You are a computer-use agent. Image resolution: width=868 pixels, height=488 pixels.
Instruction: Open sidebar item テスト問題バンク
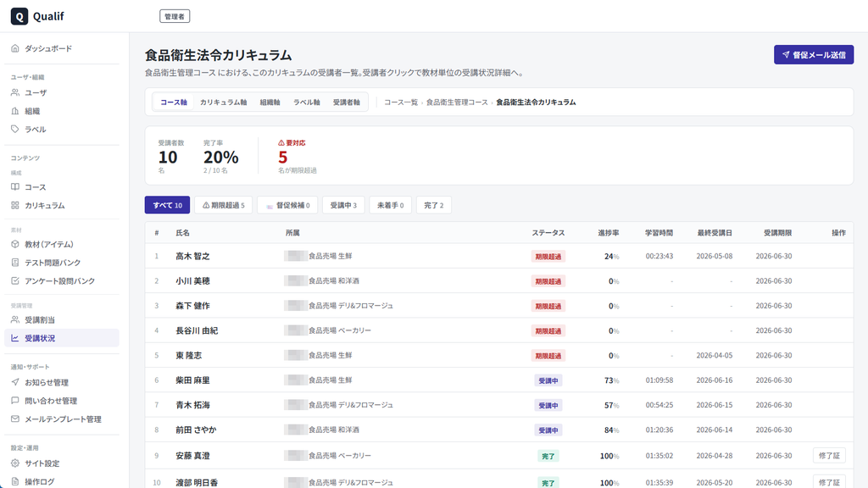tap(62, 263)
